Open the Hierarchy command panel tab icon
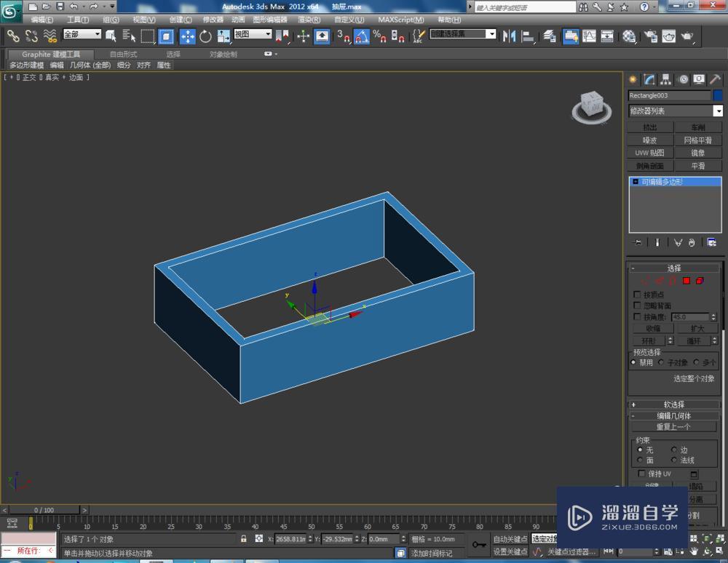Viewport: 728px width, 563px height. [x=665, y=79]
